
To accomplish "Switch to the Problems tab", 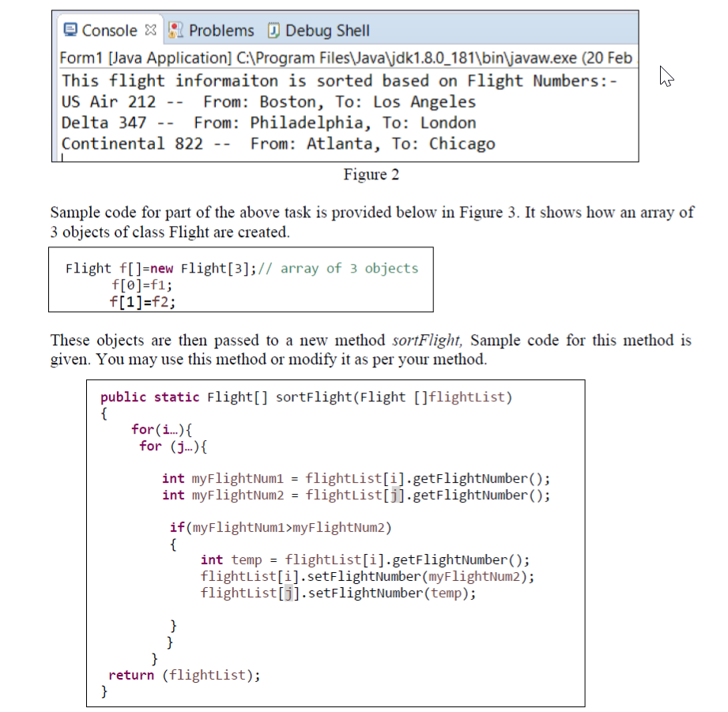I will point(221,30).
